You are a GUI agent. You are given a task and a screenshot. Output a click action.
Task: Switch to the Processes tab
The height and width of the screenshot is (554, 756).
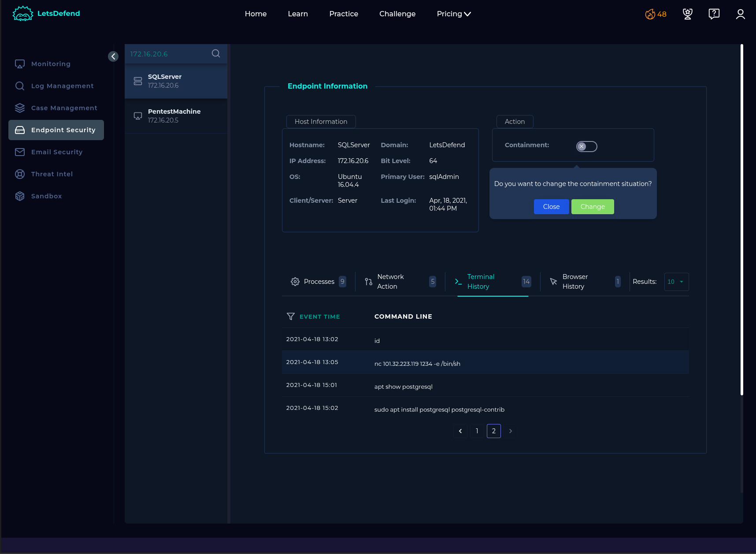[x=319, y=282]
